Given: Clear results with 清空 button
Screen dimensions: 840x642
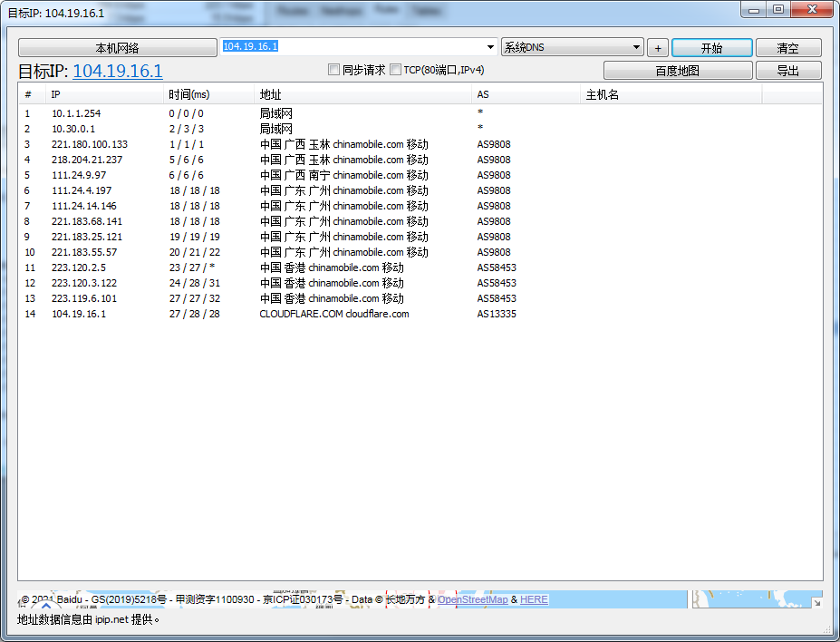Looking at the screenshot, I should (788, 48).
